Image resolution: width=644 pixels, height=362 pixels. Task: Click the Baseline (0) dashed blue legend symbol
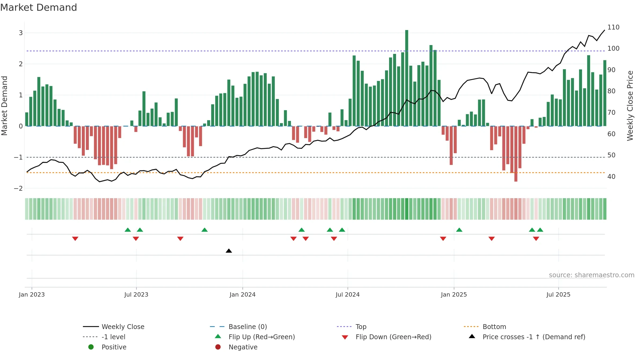(217, 327)
